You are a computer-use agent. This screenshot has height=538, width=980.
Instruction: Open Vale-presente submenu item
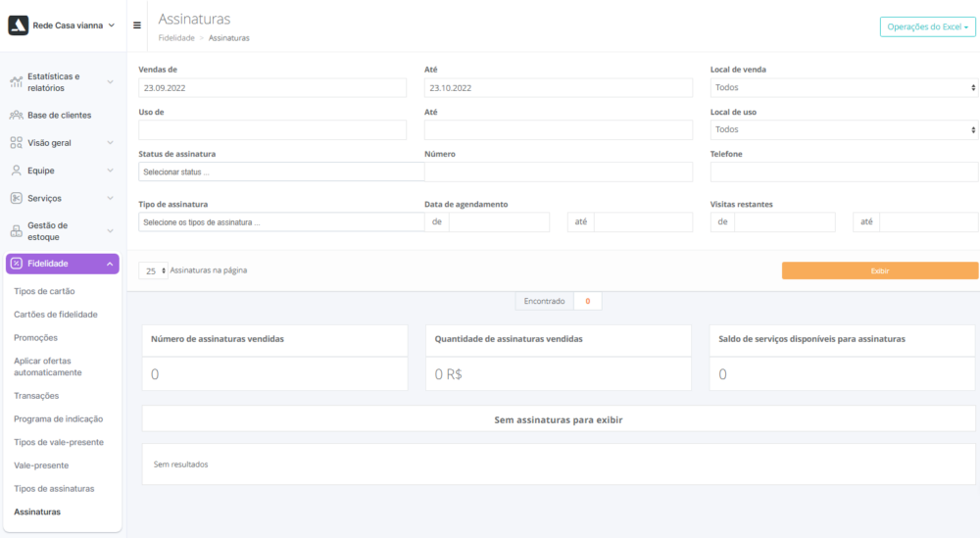(41, 465)
